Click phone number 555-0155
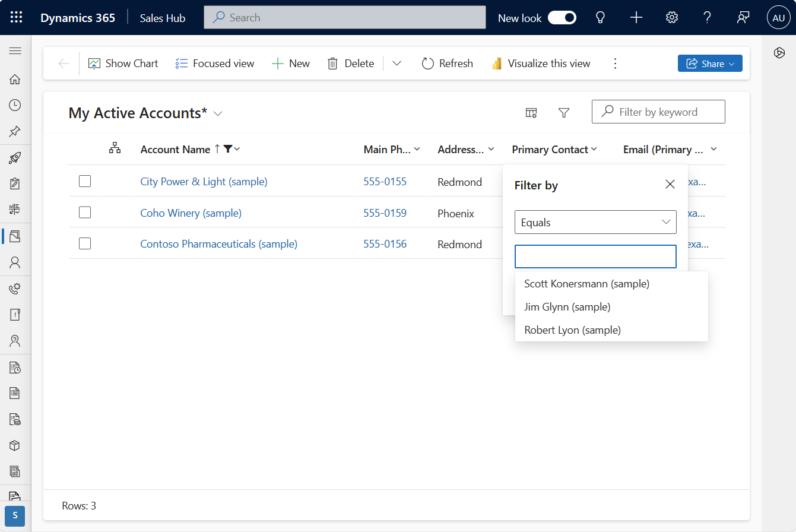 click(385, 182)
